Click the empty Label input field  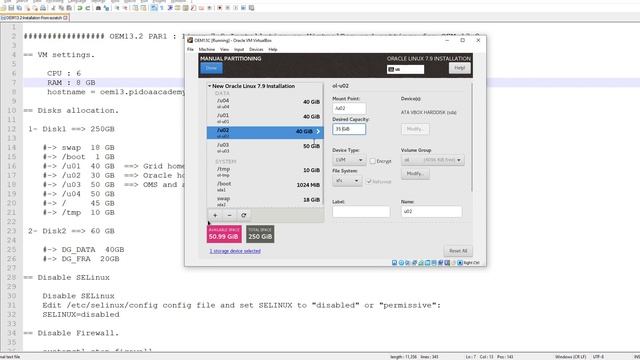[x=361, y=211]
